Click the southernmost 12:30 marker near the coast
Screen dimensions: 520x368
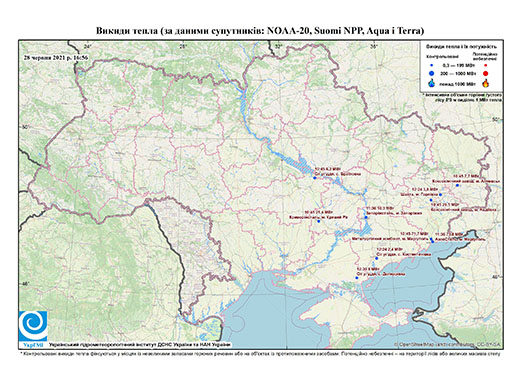tap(357, 278)
